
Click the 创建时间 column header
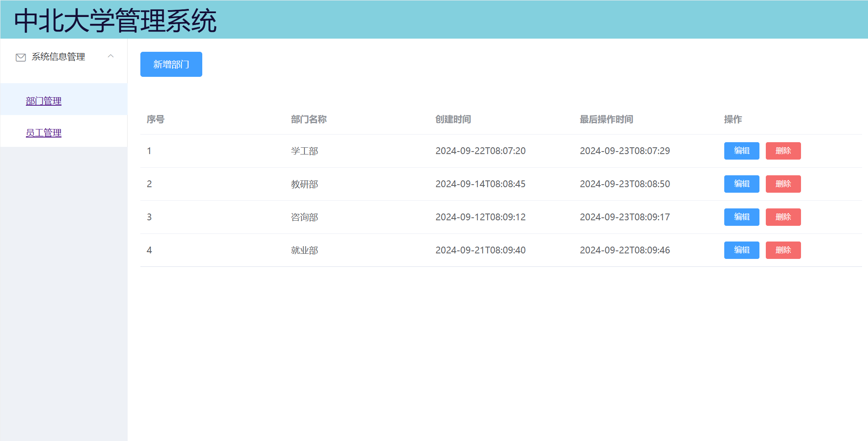point(453,120)
